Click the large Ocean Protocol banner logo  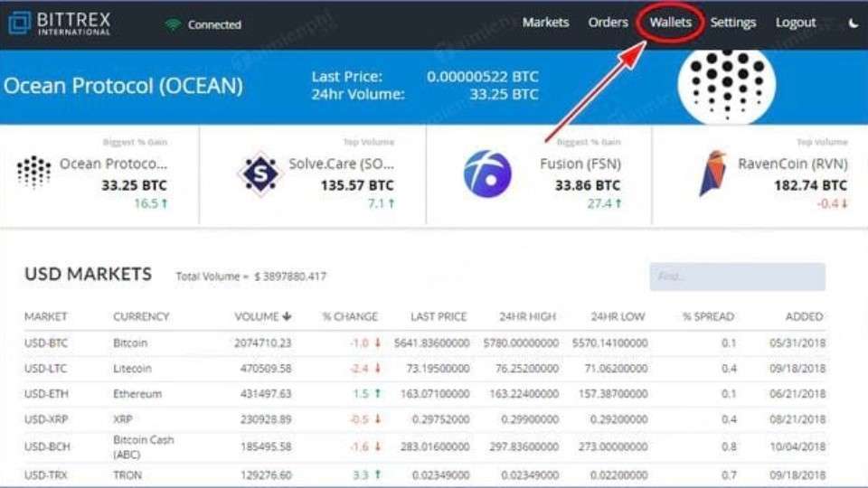click(x=726, y=86)
